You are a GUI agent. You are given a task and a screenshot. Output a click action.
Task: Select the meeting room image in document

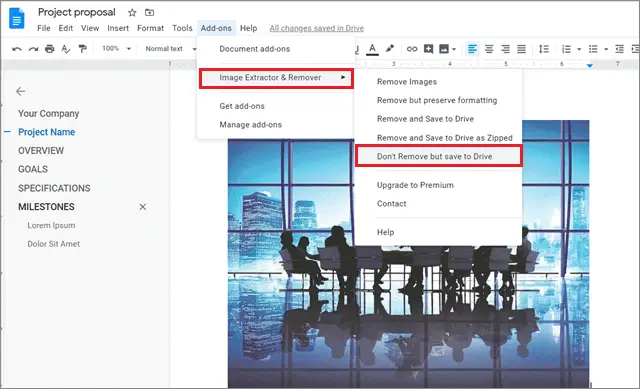pyautogui.click(x=408, y=254)
